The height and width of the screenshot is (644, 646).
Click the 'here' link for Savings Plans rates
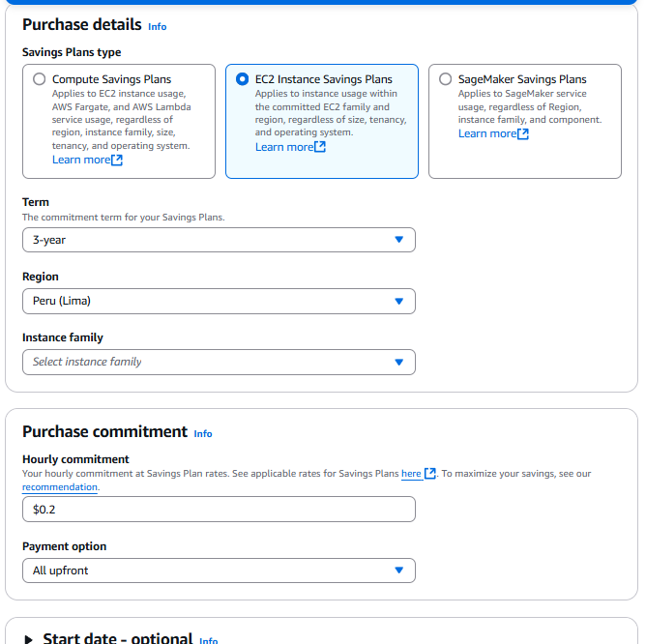411,474
